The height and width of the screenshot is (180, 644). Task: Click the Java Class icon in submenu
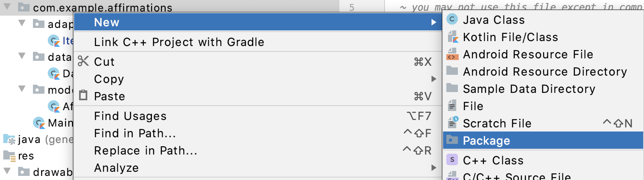pos(453,19)
